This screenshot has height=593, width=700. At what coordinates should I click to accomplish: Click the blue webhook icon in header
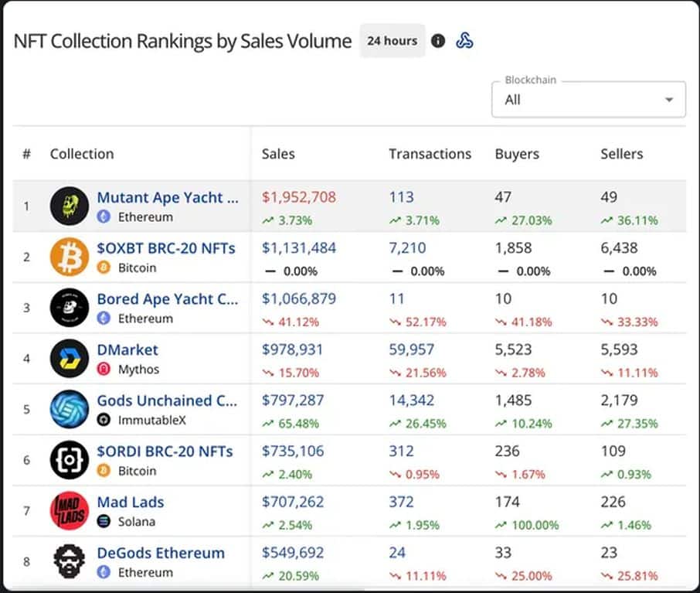click(464, 41)
